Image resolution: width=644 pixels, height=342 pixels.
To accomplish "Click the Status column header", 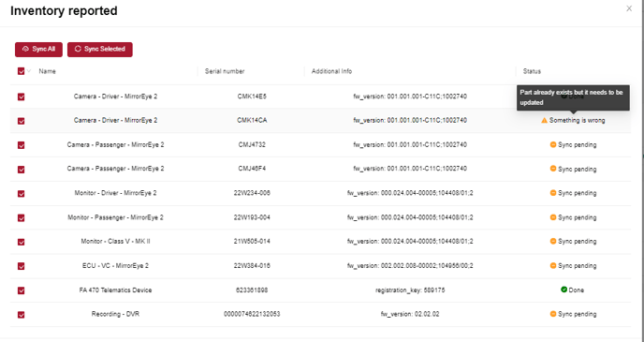I will click(532, 71).
